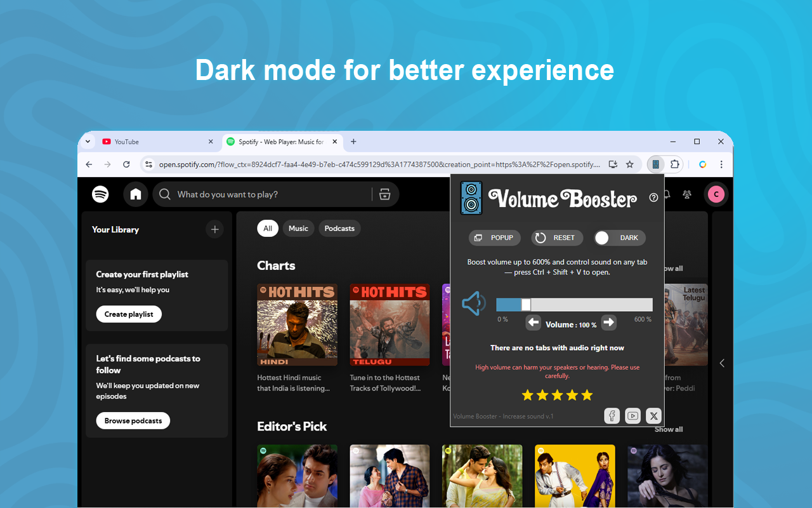Screen dimensions: 812x508
Task: Open the profile avatar labeled C
Action: [716, 194]
